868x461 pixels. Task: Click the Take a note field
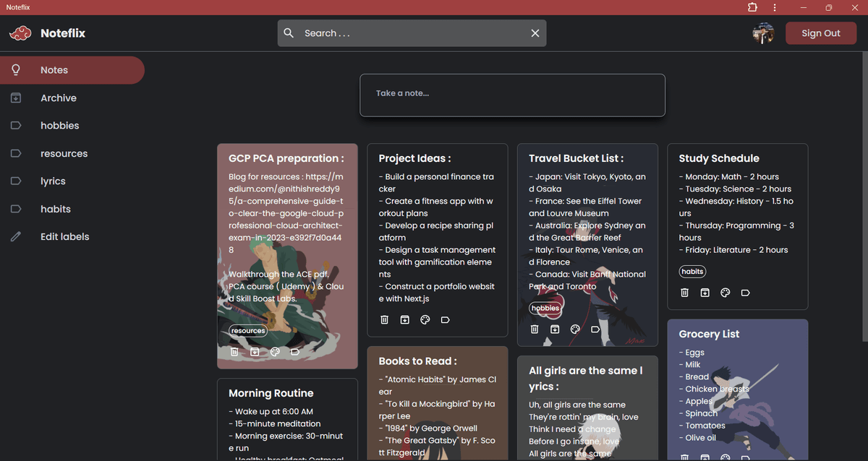point(513,95)
